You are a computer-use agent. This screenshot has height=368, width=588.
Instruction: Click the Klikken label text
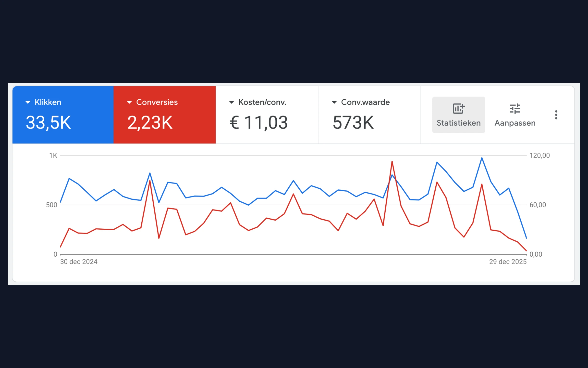click(x=48, y=102)
